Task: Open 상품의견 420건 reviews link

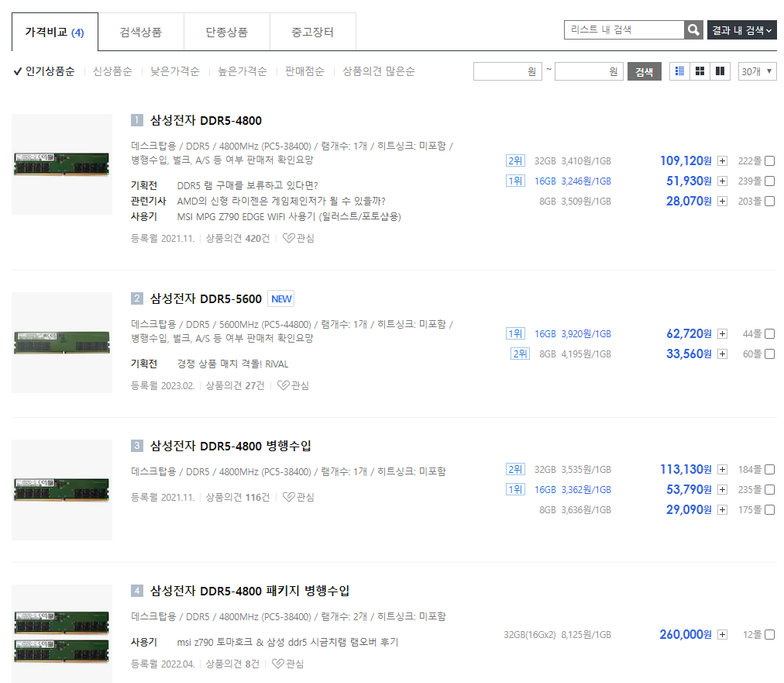Action: coord(238,238)
